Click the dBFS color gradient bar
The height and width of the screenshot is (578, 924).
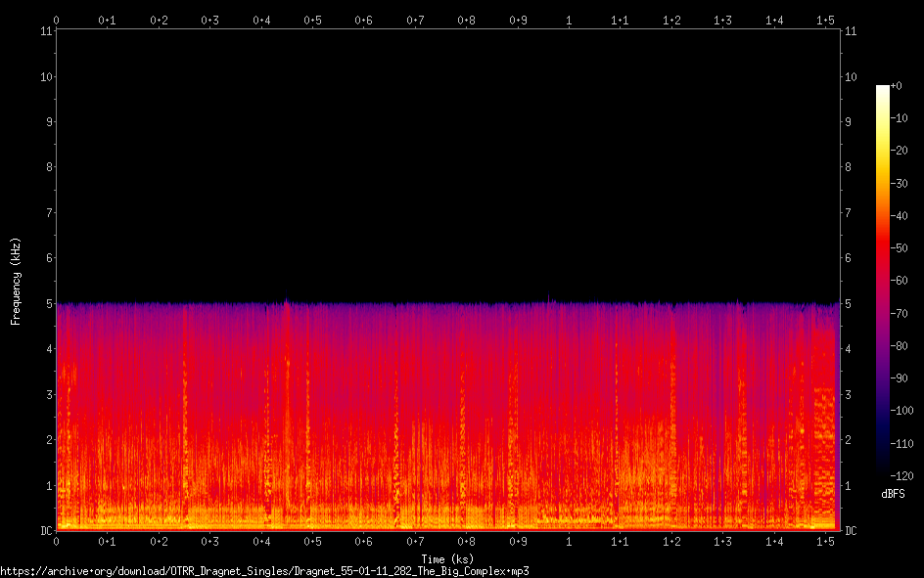click(882, 280)
